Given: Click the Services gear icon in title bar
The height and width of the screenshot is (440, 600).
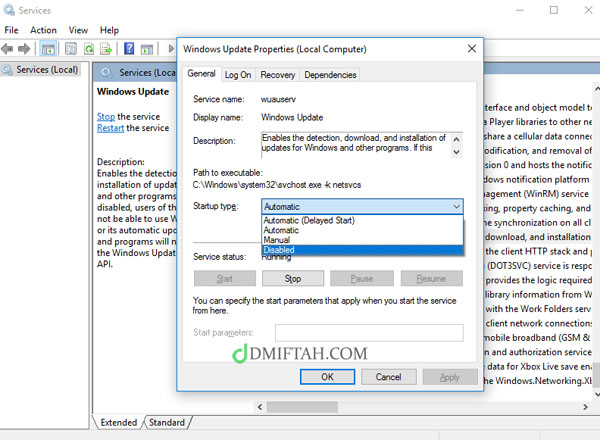Looking at the screenshot, I should [8, 10].
